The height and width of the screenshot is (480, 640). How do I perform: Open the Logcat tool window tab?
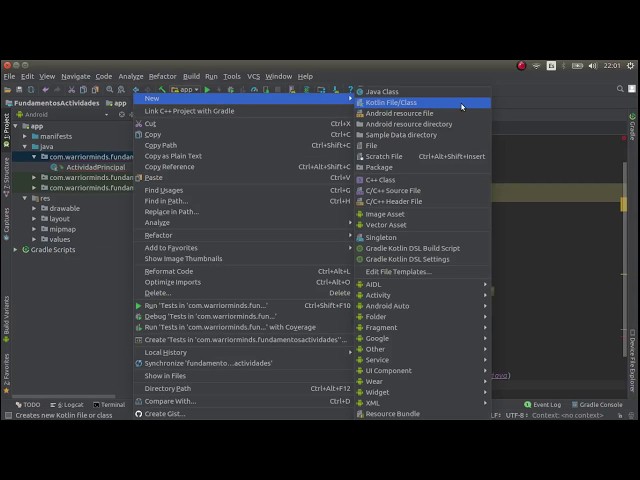67,405
